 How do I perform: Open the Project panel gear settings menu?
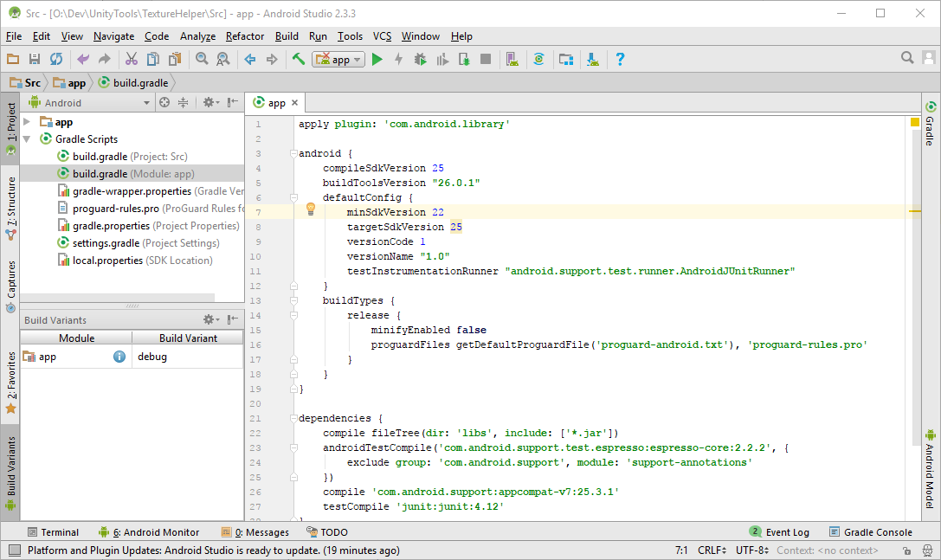(210, 103)
